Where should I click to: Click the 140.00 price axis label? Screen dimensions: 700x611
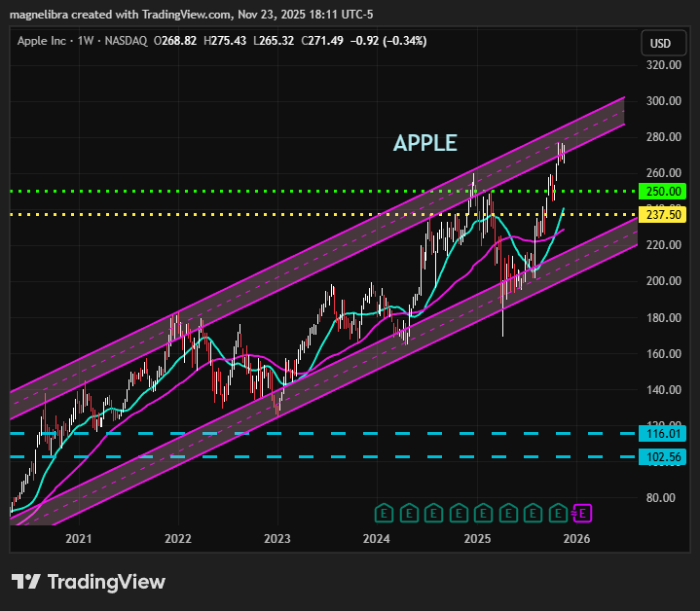point(664,390)
